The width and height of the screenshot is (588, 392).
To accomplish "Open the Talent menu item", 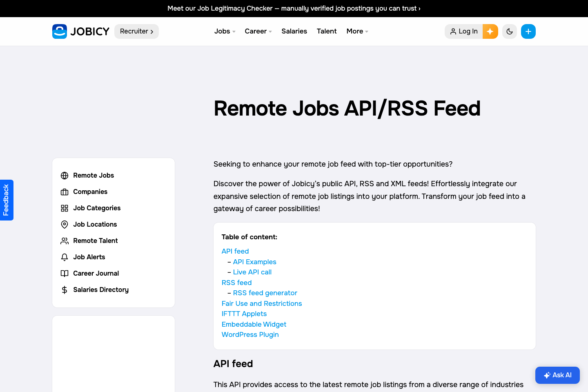I will [327, 31].
